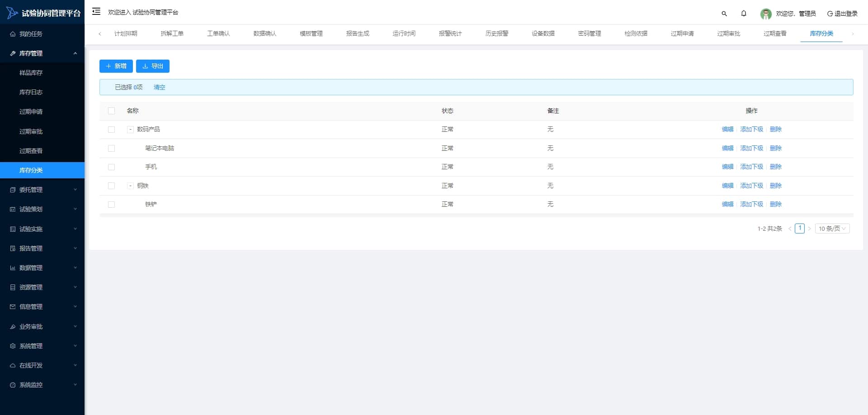Click the 试验策划 sidebar icon
Screen dimensions: 868x415
(13, 209)
